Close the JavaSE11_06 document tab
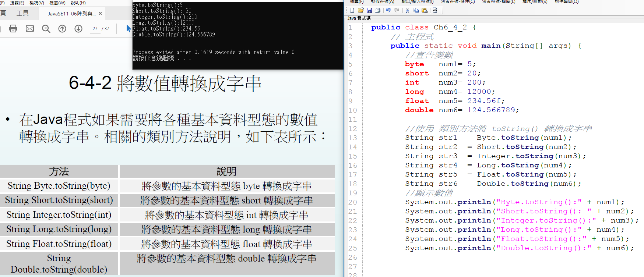The width and height of the screenshot is (644, 277). (100, 14)
